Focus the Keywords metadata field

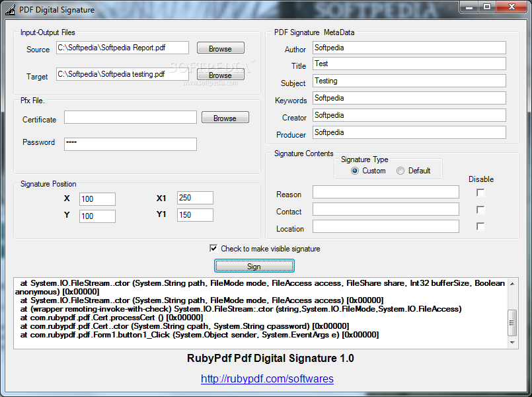point(409,98)
